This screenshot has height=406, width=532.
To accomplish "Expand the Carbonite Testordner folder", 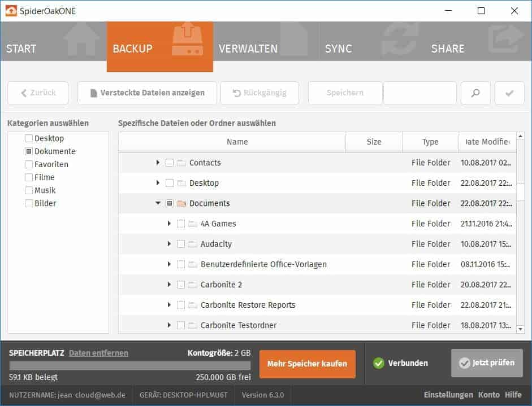I will (x=169, y=325).
